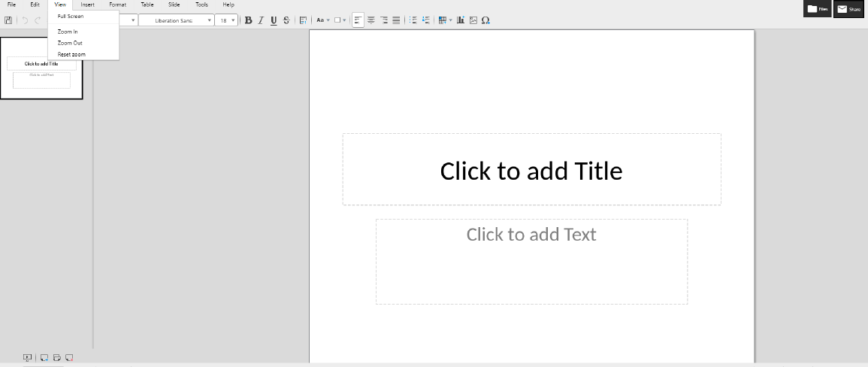The height and width of the screenshot is (367, 868).
Task: Click the Save document icon
Action: click(8, 20)
